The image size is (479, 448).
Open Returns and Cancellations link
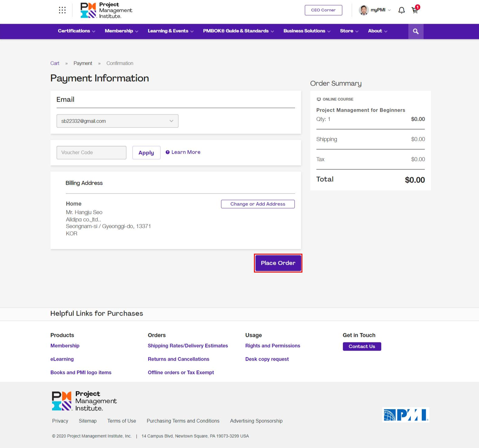(x=178, y=359)
